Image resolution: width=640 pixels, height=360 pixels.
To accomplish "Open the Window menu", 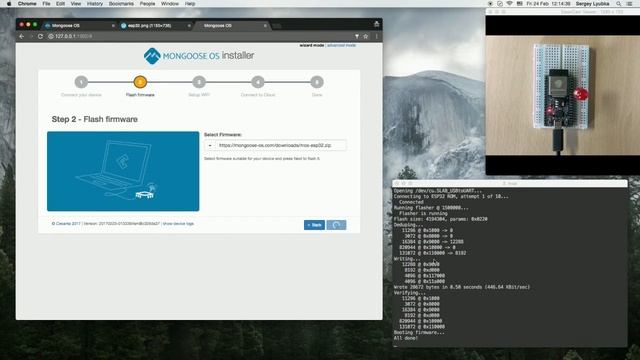I will click(x=170, y=4).
